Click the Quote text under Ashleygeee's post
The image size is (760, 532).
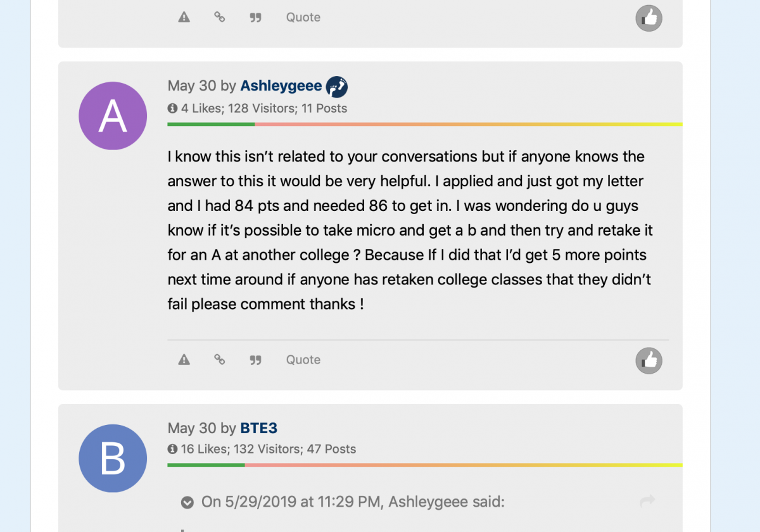(303, 360)
